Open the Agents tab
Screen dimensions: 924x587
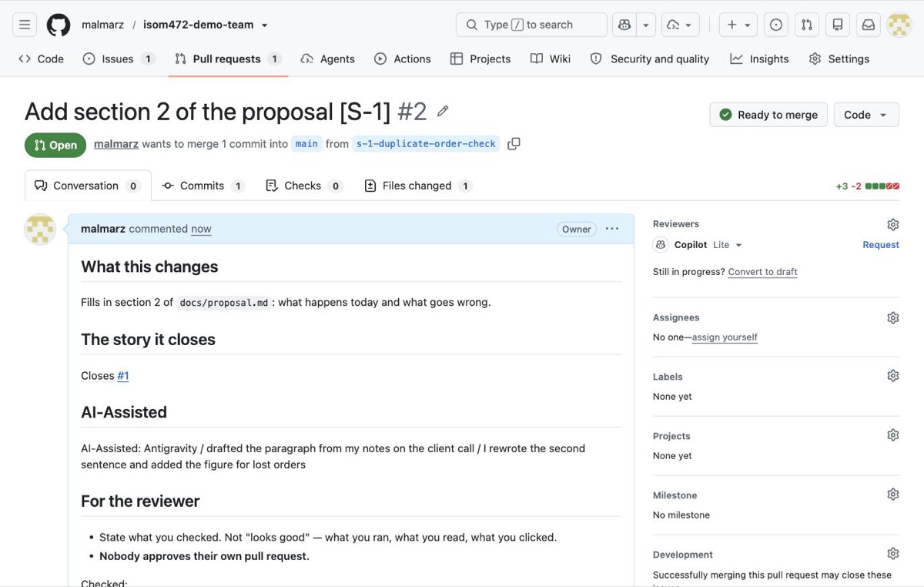pos(328,59)
